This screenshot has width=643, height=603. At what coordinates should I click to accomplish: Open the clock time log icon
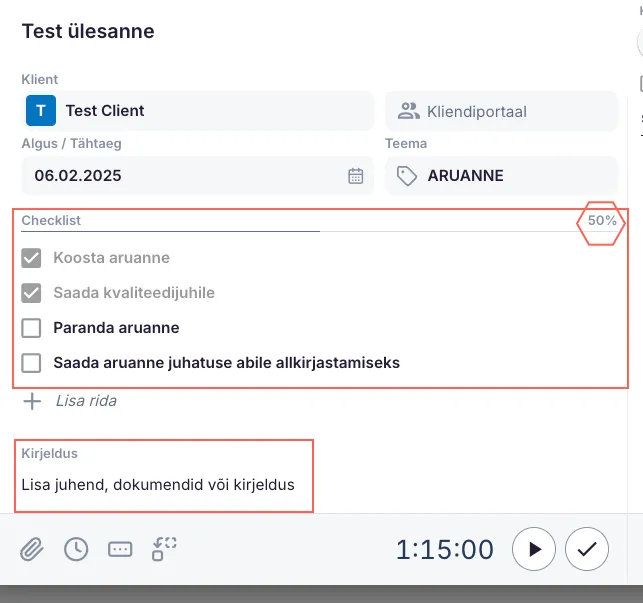tap(75, 549)
